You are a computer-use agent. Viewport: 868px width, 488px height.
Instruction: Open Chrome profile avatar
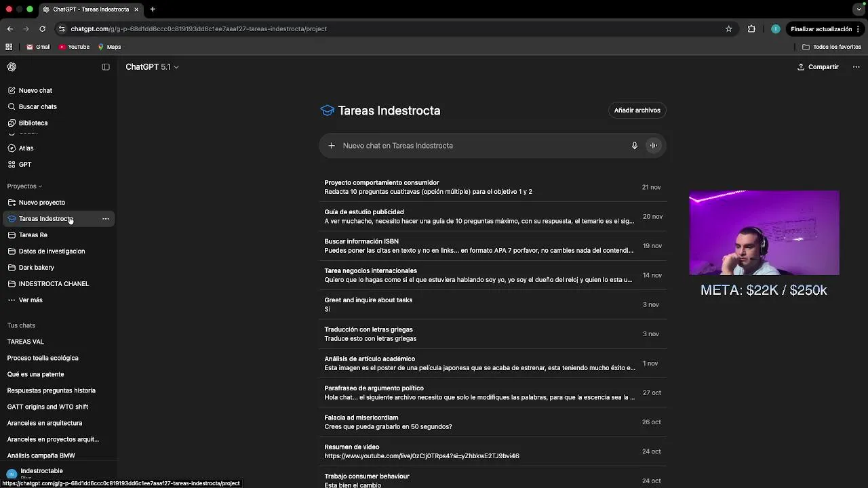pyautogui.click(x=775, y=29)
